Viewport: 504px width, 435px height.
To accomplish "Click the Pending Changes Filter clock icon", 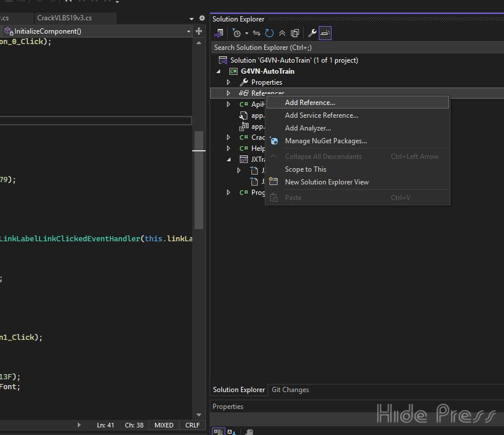I will (236, 33).
